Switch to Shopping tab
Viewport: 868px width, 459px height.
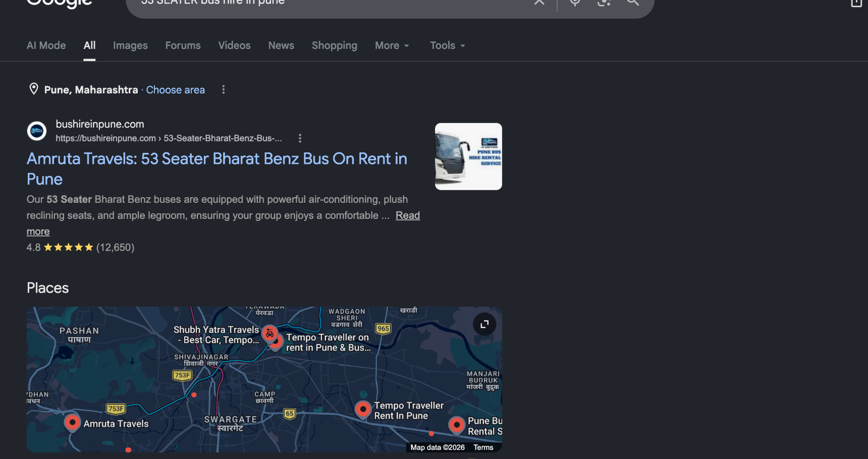coord(334,46)
